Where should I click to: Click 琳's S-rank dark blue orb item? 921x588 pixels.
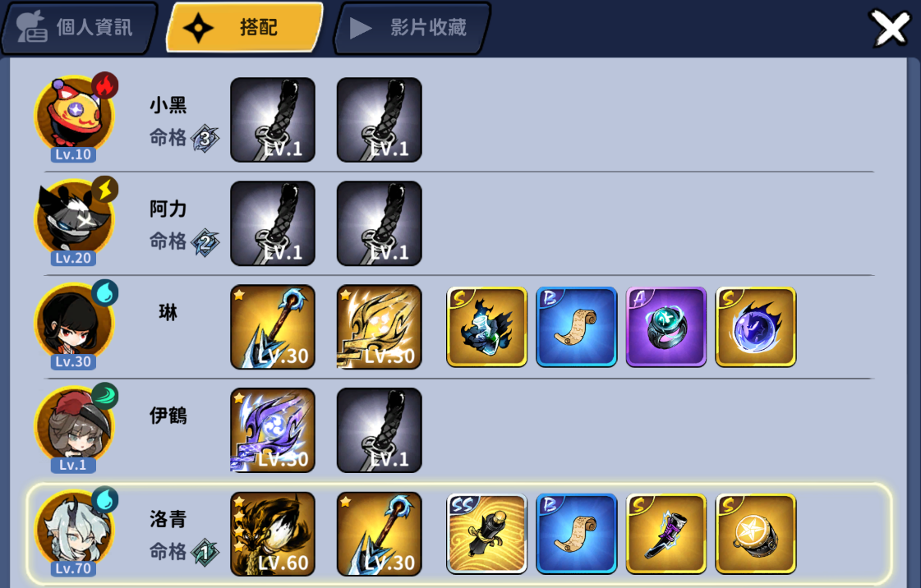click(756, 327)
